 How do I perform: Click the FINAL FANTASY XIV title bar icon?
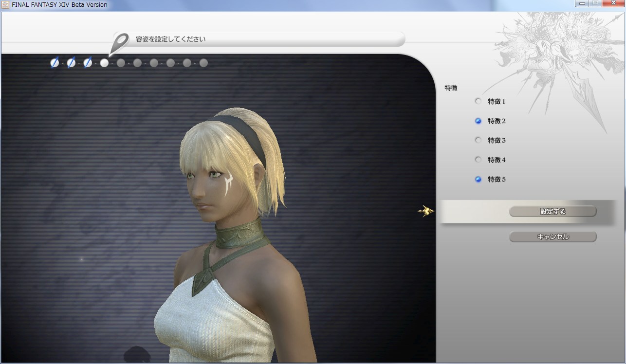point(5,5)
